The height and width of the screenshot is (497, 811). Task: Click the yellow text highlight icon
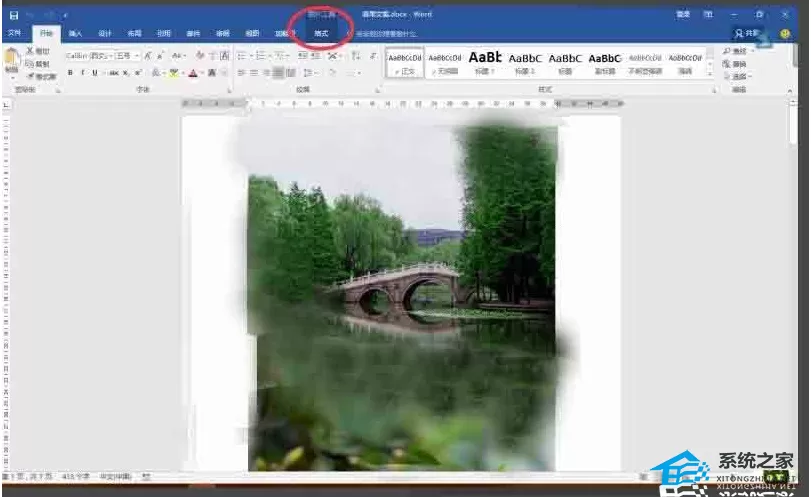tap(174, 73)
